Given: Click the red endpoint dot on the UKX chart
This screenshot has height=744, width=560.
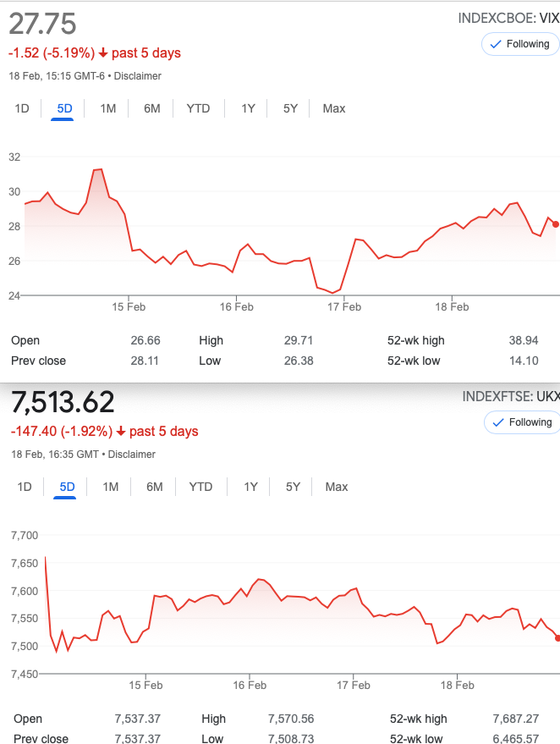Looking at the screenshot, I should 557,638.
